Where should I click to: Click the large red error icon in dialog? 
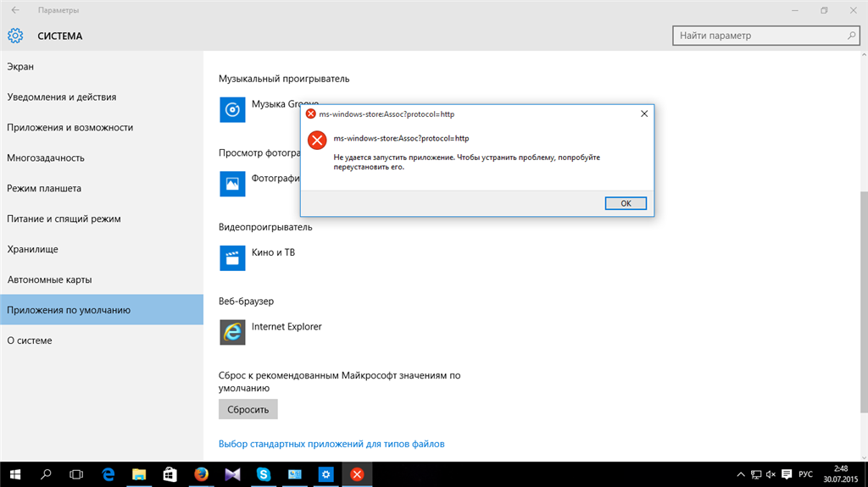[317, 140]
